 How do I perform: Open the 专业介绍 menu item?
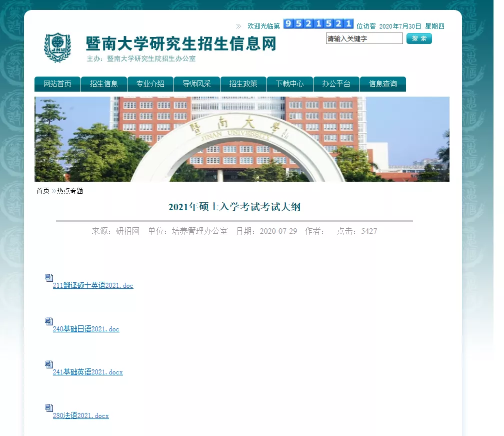pos(150,84)
